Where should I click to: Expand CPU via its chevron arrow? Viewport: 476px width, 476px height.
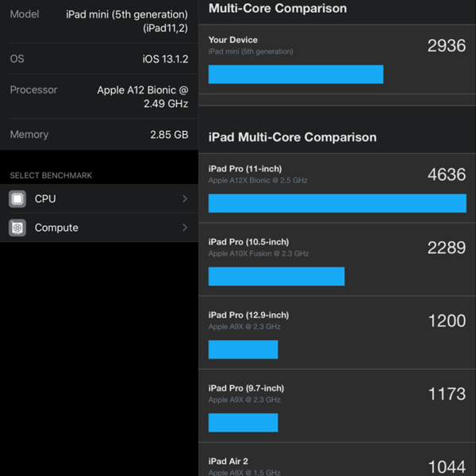tap(185, 199)
